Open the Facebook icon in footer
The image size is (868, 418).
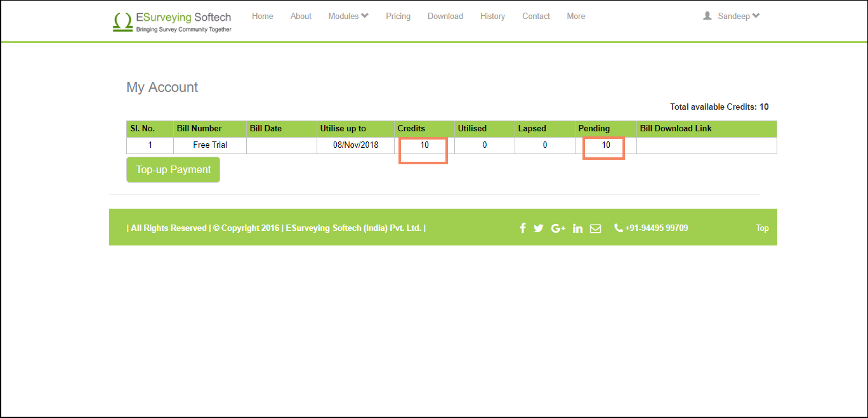(523, 228)
